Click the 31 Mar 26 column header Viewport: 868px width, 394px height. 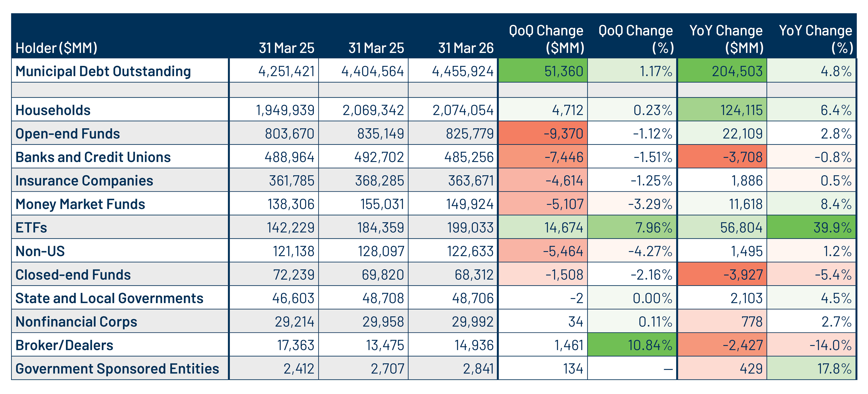pos(466,48)
